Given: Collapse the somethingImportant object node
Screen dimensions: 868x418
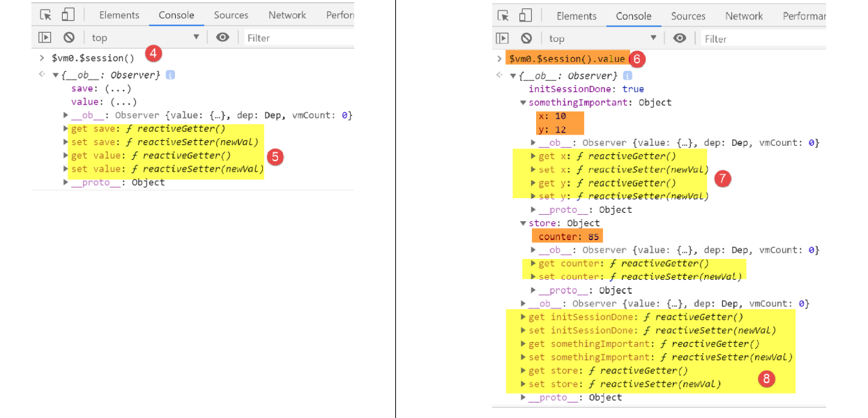Looking at the screenshot, I should pyautogui.click(x=523, y=103).
